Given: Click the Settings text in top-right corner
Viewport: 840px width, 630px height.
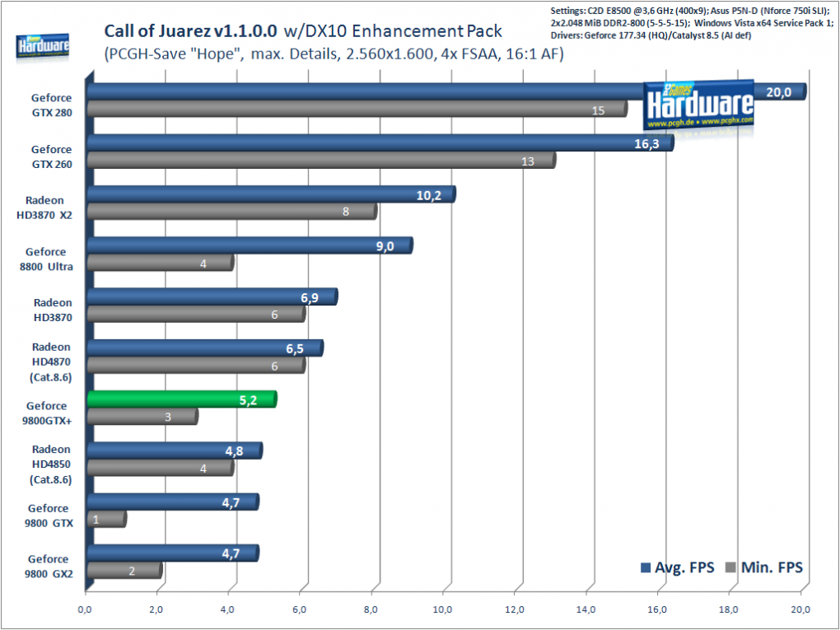Looking at the screenshot, I should coord(692,23).
